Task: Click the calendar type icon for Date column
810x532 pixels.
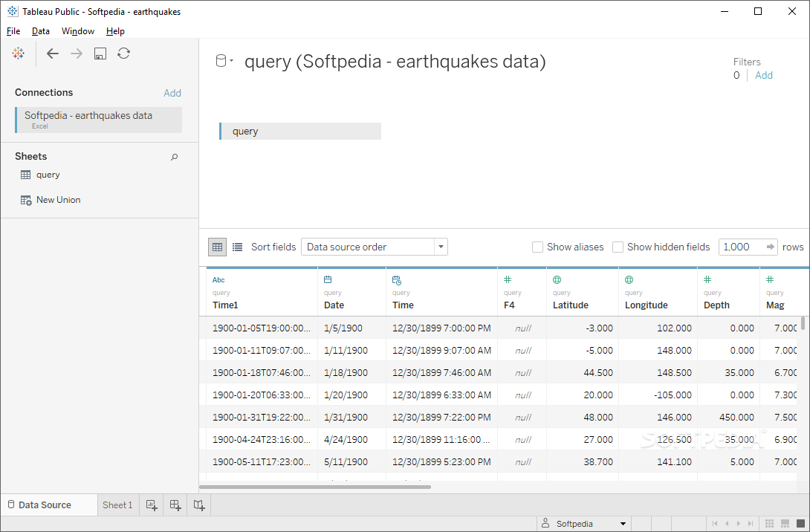Action: (328, 279)
